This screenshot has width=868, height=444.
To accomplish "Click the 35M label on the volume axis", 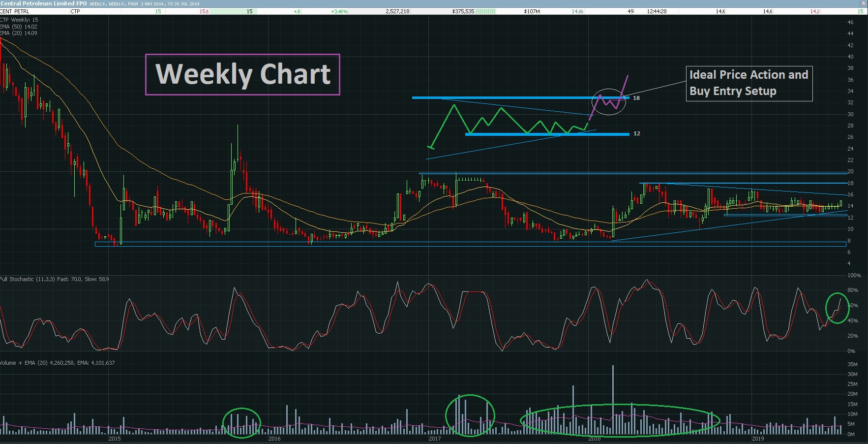I will pos(852,364).
